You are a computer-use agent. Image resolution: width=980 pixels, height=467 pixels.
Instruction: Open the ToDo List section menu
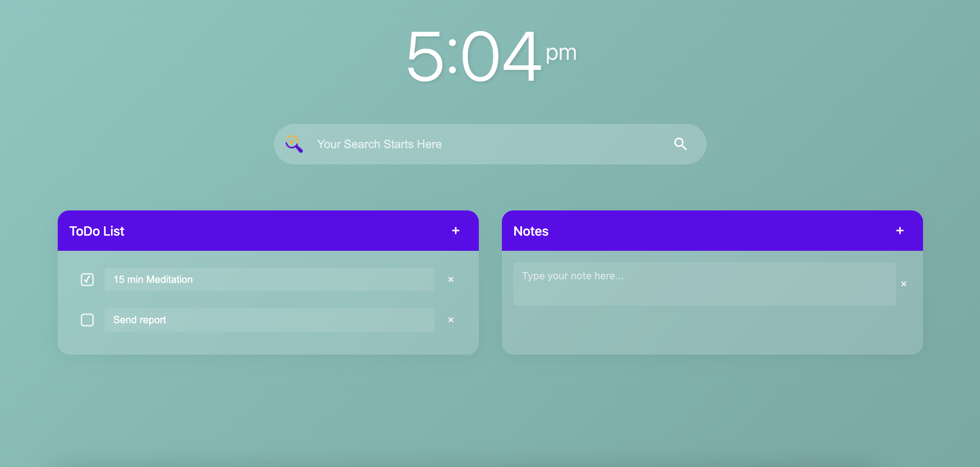point(456,231)
